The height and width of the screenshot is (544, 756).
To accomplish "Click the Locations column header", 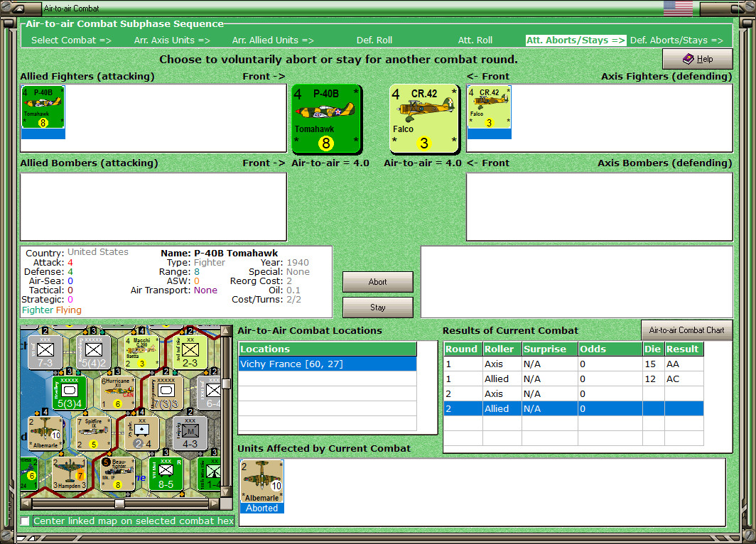I will click(x=328, y=349).
